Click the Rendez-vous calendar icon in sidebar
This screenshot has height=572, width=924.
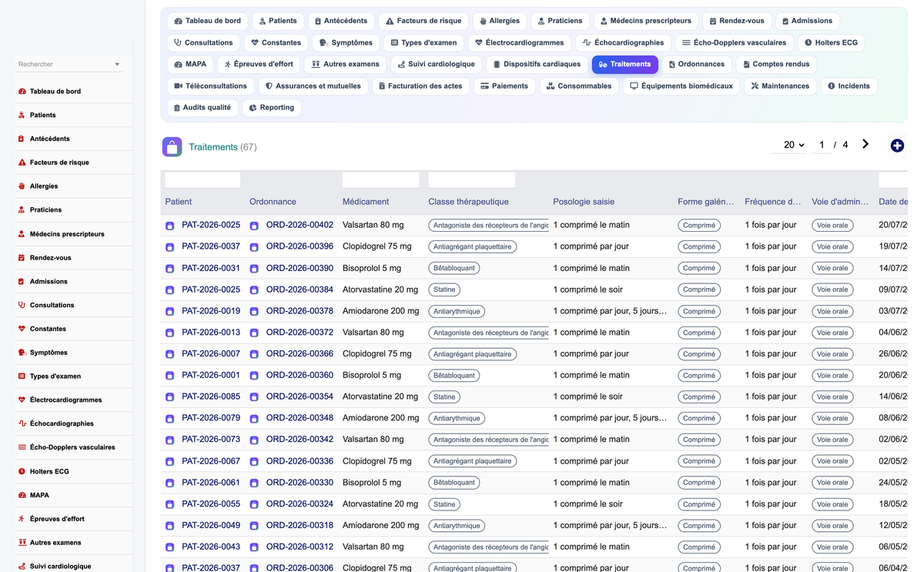(22, 258)
